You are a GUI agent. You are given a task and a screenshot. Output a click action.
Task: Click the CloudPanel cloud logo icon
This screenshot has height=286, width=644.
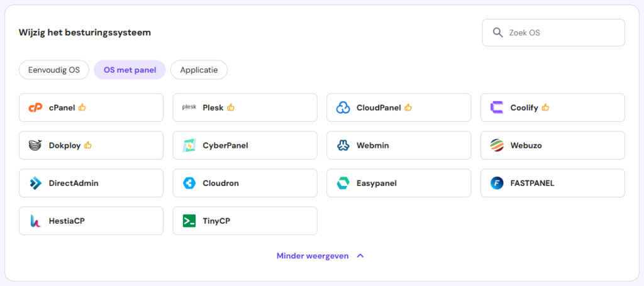pyautogui.click(x=343, y=107)
